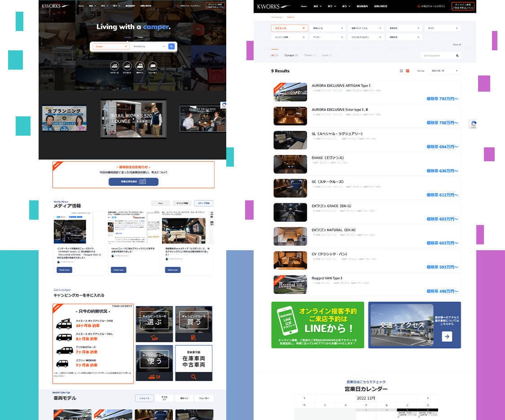Image resolution: width=505 pixels, height=420 pixels.
Task: Click the Enter keyword search field
Action: click(x=440, y=56)
